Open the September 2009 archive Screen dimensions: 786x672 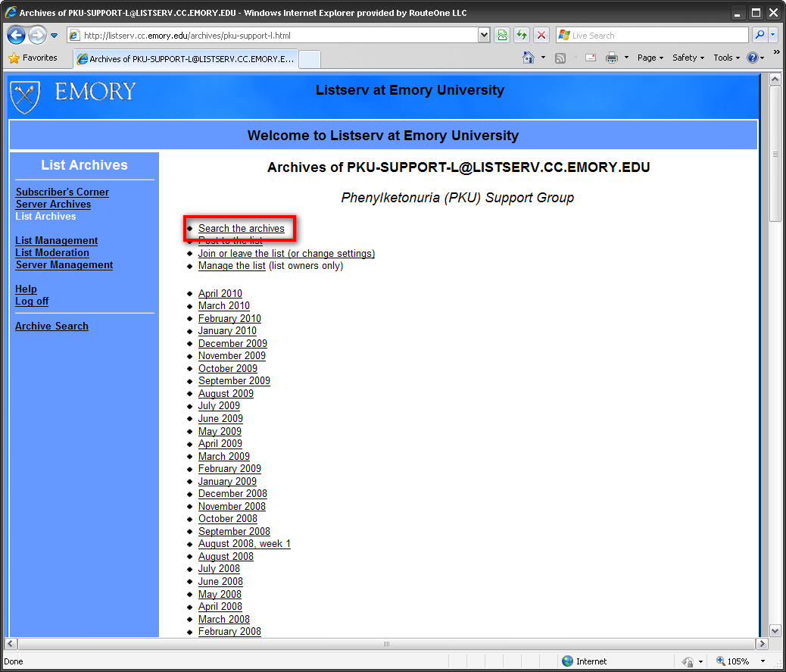click(x=234, y=381)
